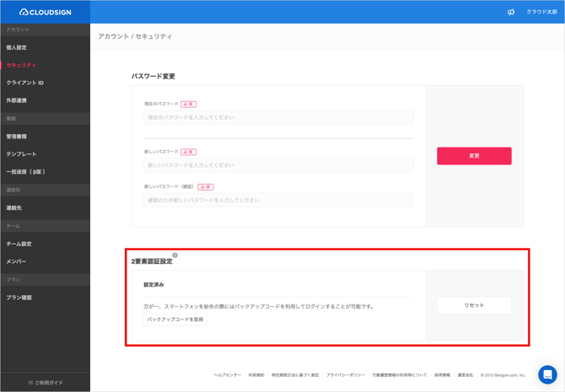Viewport: 565px width, 392px height.
Task: Focus the 新しいパスワード (確認) field
Action: [x=278, y=200]
